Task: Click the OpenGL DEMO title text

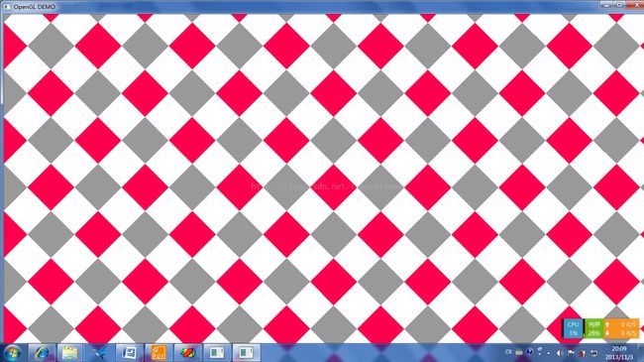Action: click(35, 7)
